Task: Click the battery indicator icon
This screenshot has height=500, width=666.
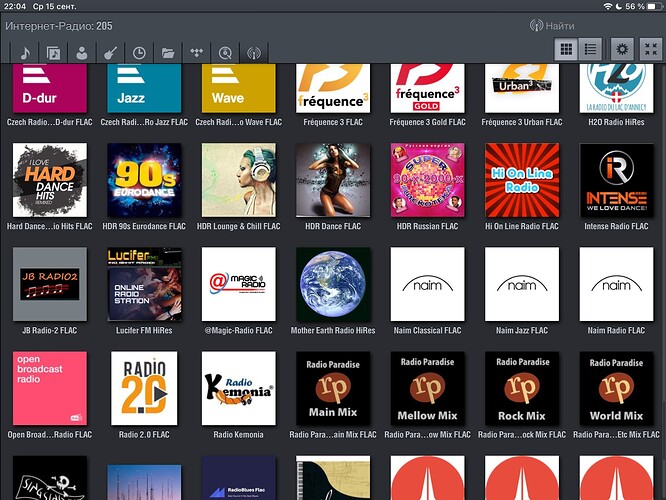Action: coord(655,6)
